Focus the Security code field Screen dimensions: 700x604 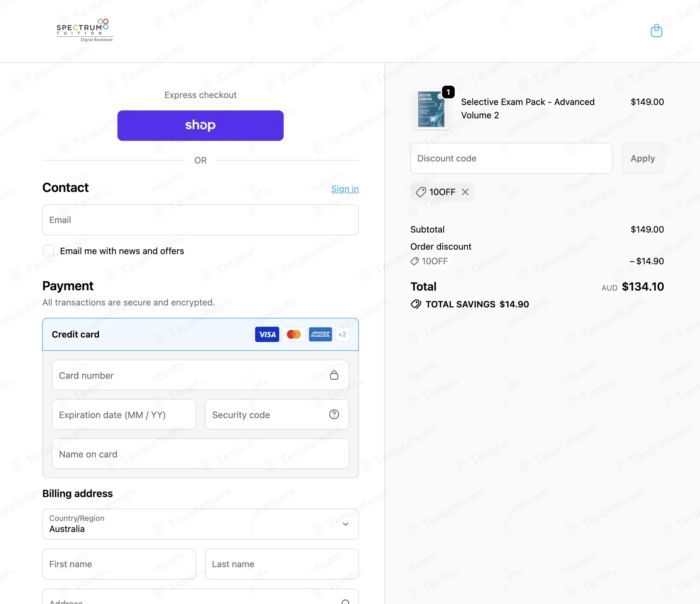(x=277, y=414)
